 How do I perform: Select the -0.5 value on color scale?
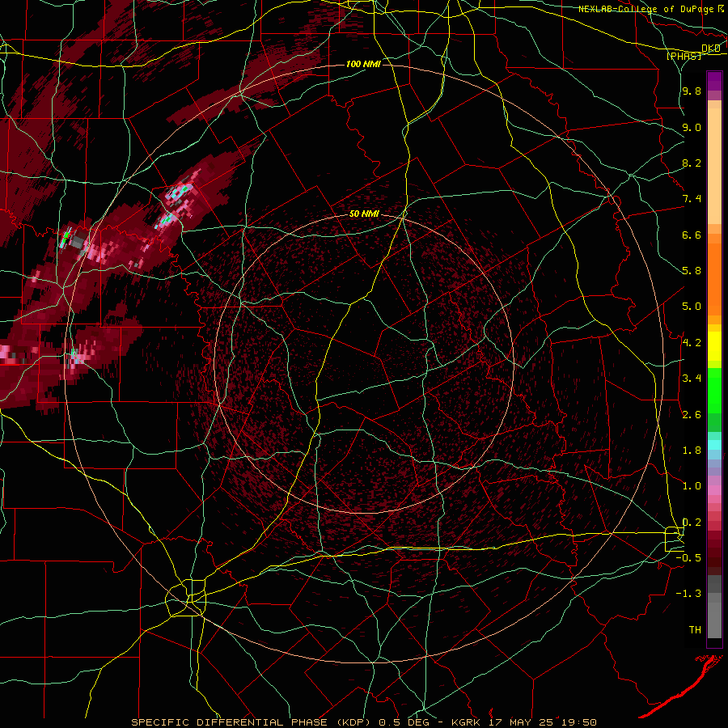click(688, 558)
